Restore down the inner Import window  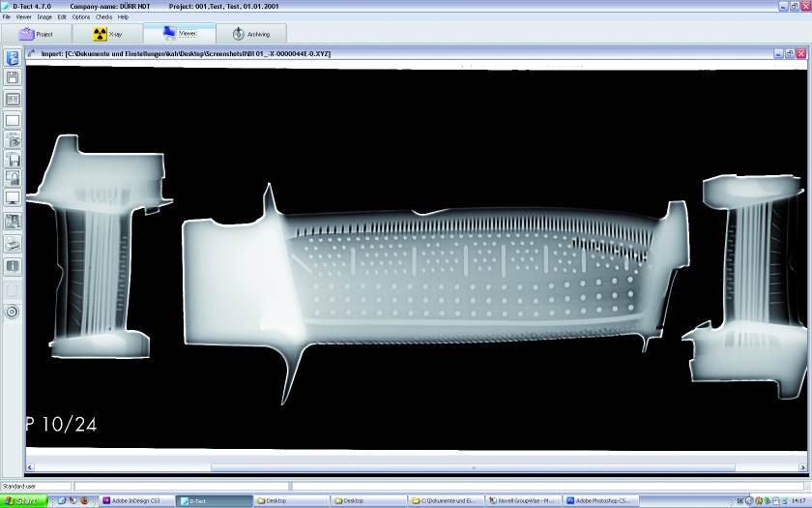tap(790, 53)
